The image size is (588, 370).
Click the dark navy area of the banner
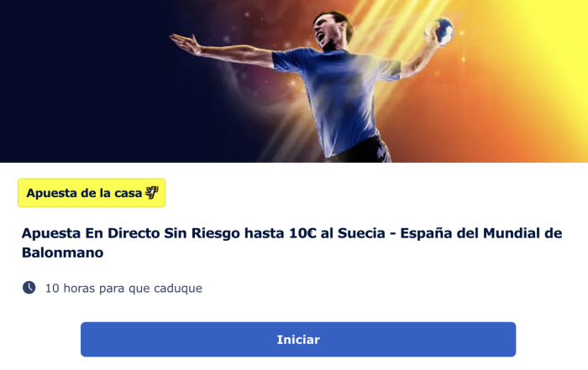pyautogui.click(x=82, y=81)
